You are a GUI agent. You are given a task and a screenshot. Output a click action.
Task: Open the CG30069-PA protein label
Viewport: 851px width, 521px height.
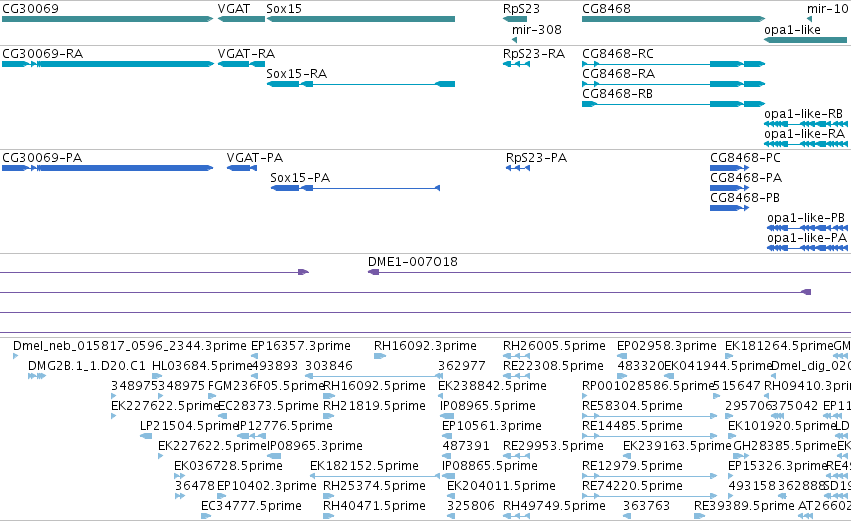pyautogui.click(x=42, y=158)
